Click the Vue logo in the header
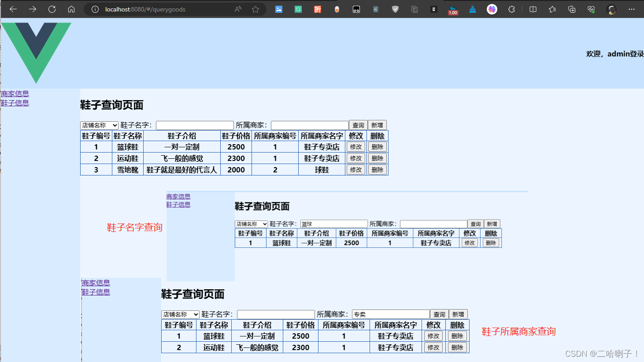Image resolution: width=644 pixels, height=362 pixels. tap(36, 53)
